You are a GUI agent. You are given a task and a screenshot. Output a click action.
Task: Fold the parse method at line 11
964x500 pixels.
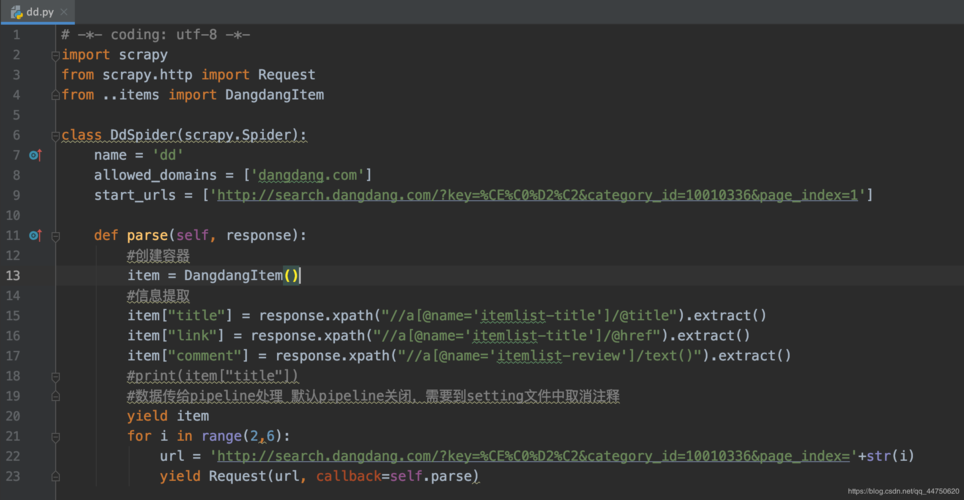56,236
